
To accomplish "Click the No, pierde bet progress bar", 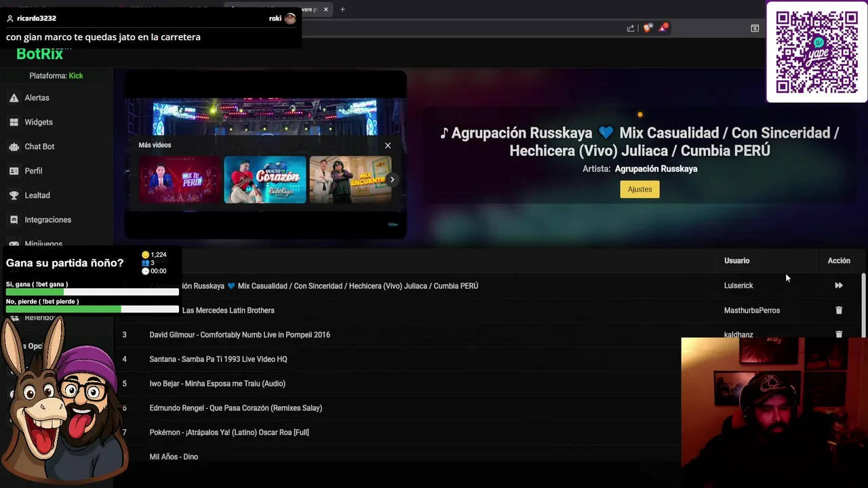I will (x=92, y=309).
